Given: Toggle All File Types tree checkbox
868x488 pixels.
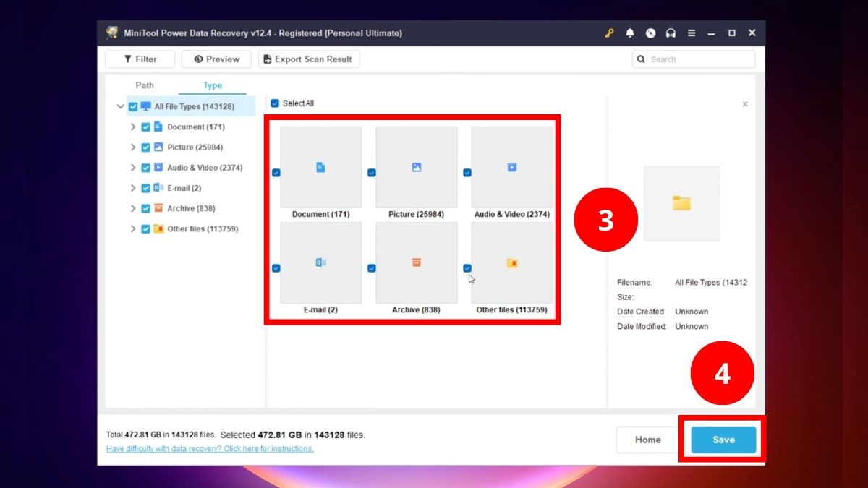Looking at the screenshot, I should (133, 106).
